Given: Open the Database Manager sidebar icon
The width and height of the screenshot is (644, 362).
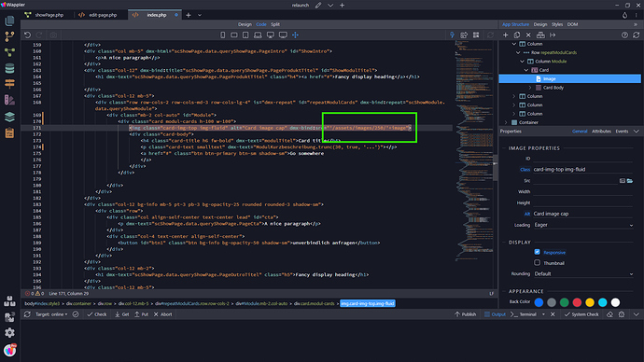Looking at the screenshot, I should (x=9, y=68).
